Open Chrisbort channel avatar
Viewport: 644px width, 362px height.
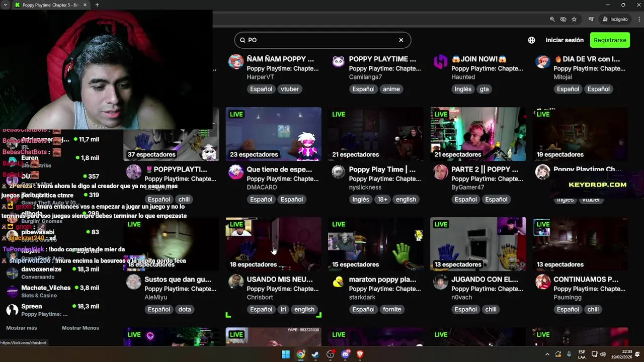pyautogui.click(x=236, y=282)
